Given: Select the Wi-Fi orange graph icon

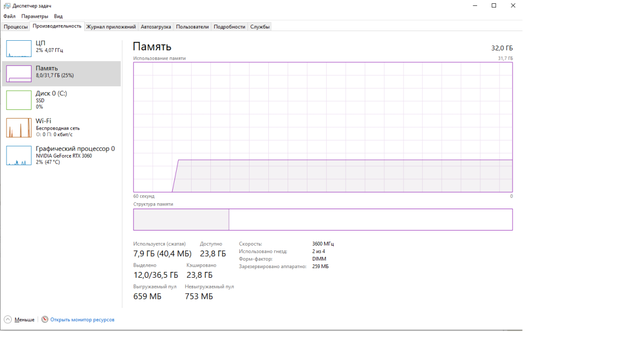Looking at the screenshot, I should [19, 128].
